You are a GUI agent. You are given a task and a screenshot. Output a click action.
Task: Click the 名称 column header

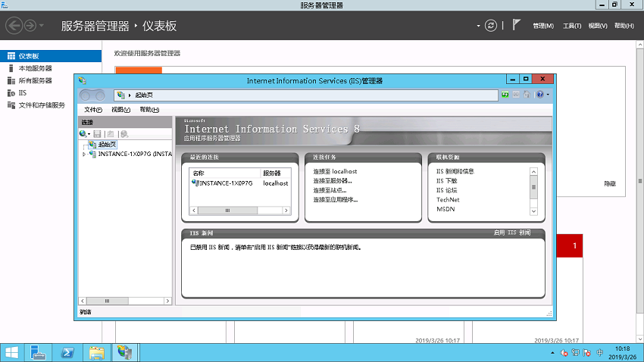[225, 173]
